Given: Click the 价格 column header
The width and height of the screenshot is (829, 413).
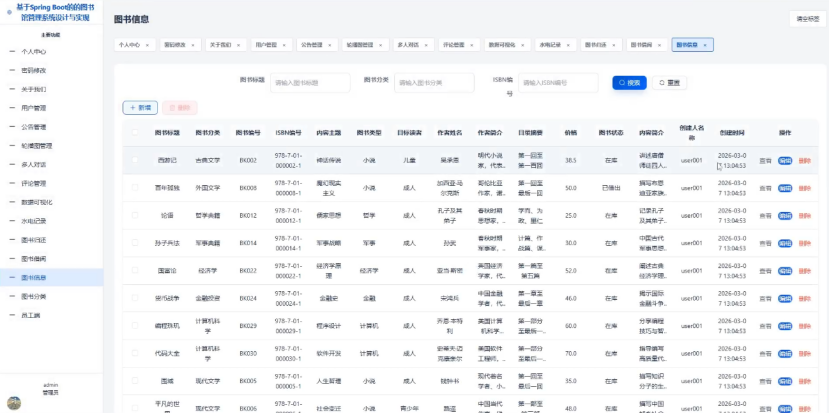Looking at the screenshot, I should pyautogui.click(x=570, y=133).
